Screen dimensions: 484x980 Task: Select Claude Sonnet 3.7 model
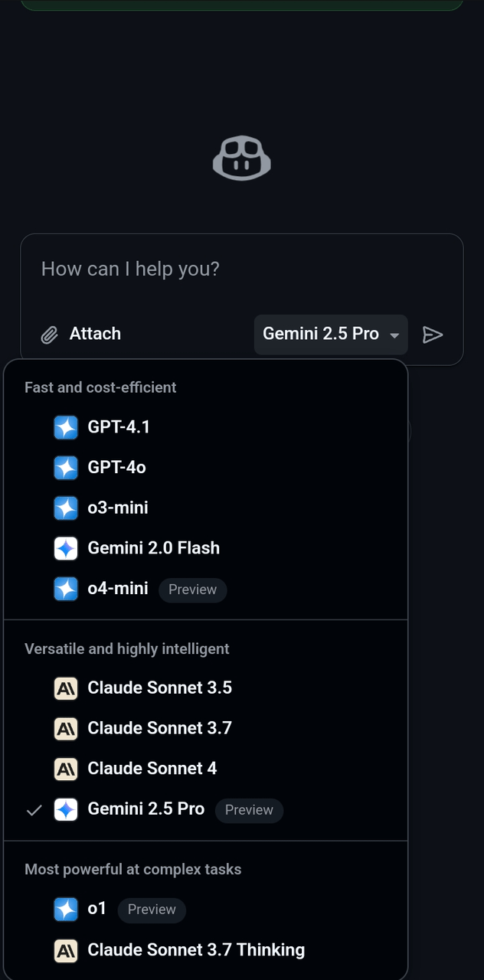pyautogui.click(x=159, y=728)
